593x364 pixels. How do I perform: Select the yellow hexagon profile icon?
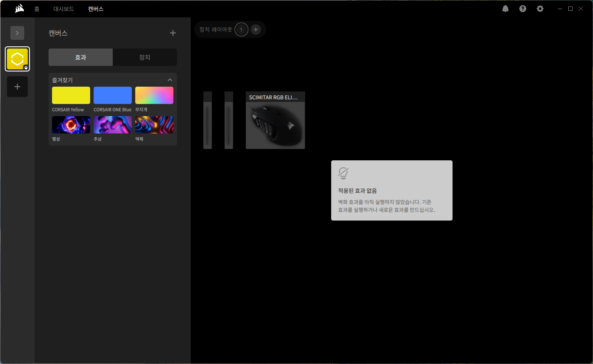(17, 59)
